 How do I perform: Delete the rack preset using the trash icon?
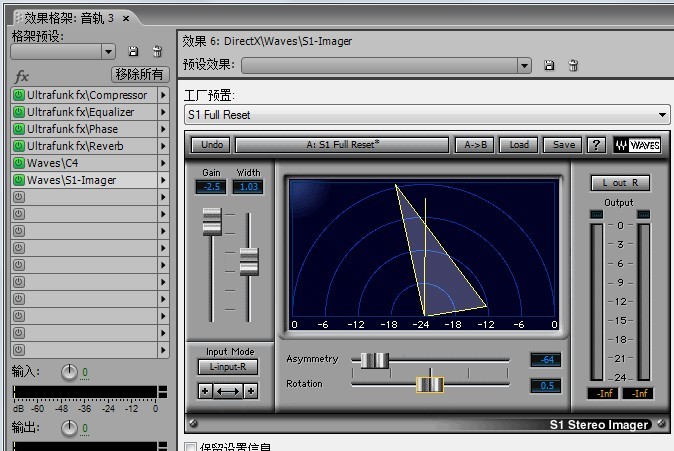pos(157,52)
